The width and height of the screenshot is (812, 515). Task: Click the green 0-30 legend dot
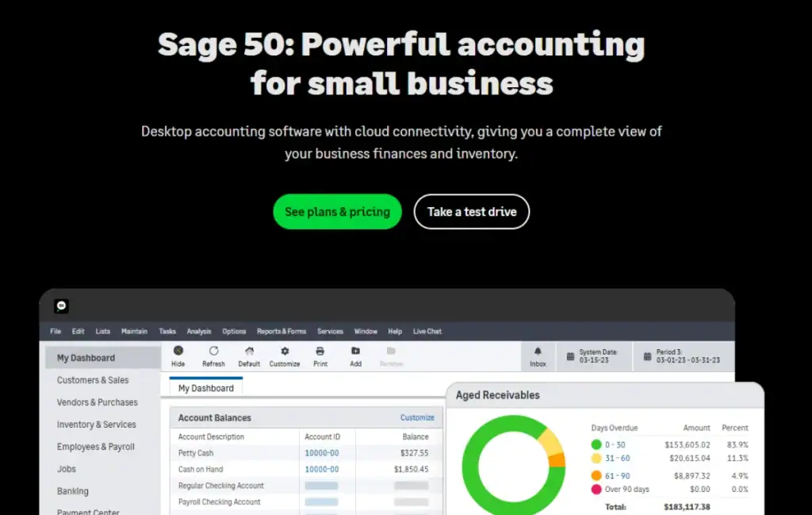596,444
